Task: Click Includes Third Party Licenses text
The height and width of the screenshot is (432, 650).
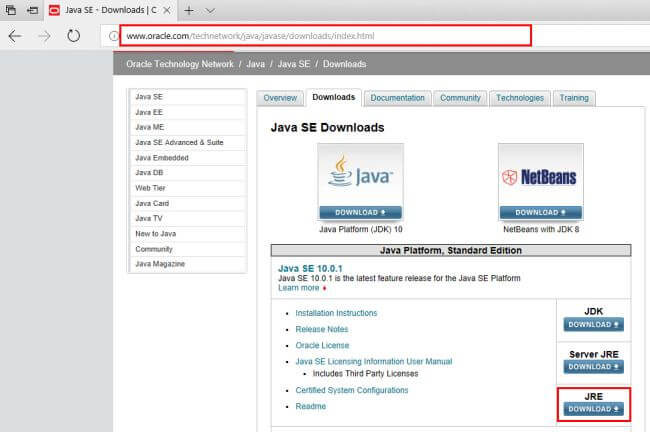Action: point(365,374)
